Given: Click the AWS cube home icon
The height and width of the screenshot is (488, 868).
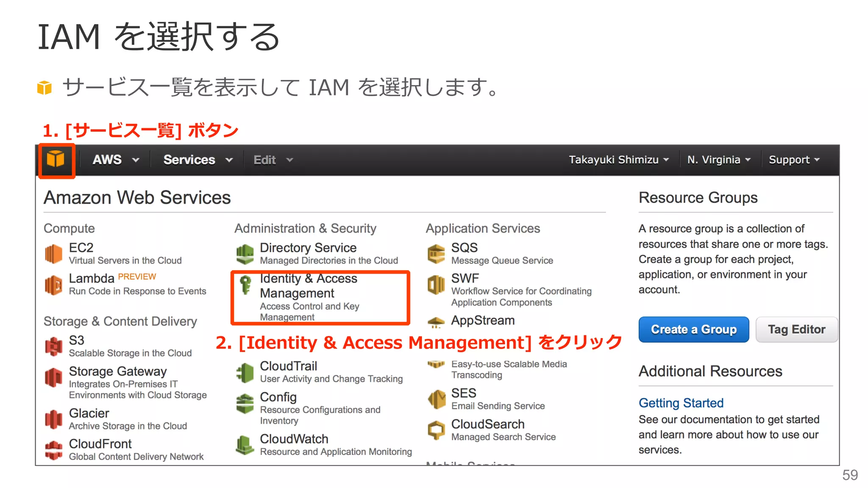Looking at the screenshot, I should 56,160.
